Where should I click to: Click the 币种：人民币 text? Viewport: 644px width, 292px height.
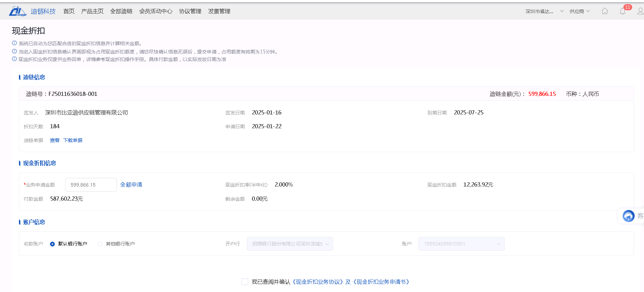tap(583, 94)
